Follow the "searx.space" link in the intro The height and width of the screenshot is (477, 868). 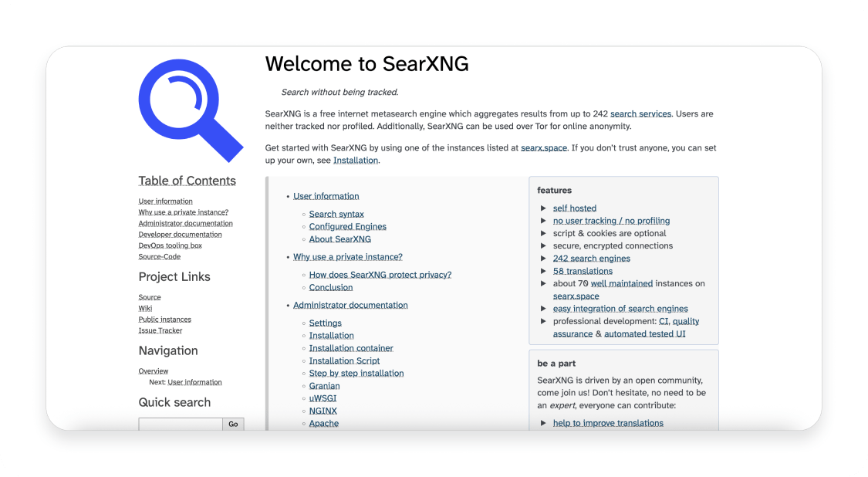(544, 147)
